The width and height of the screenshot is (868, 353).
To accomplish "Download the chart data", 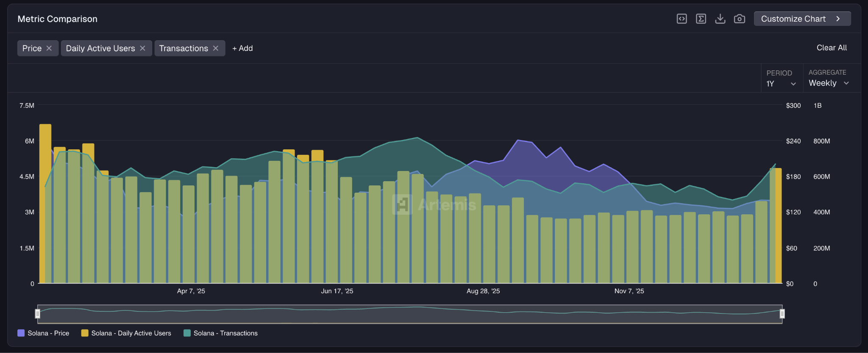I will click(720, 19).
